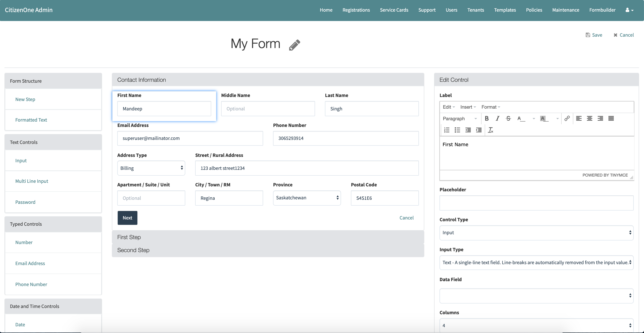Navigate to Home in top bar

[326, 10]
